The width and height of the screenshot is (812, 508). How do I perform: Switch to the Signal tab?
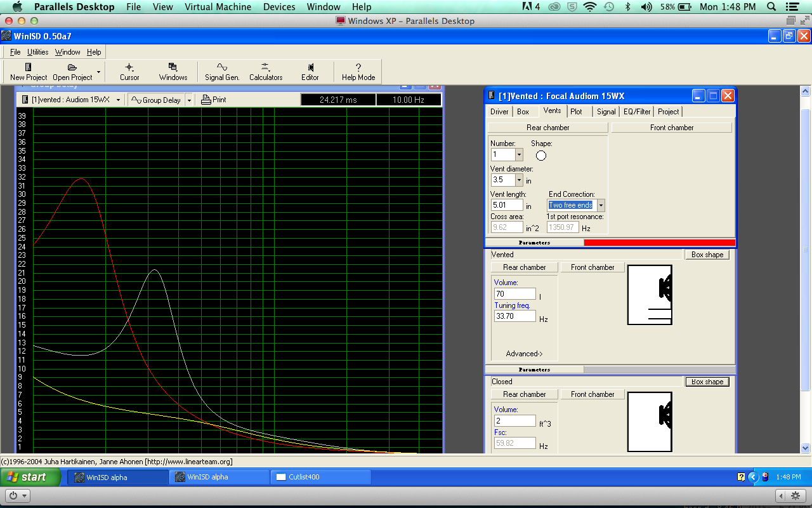click(606, 112)
